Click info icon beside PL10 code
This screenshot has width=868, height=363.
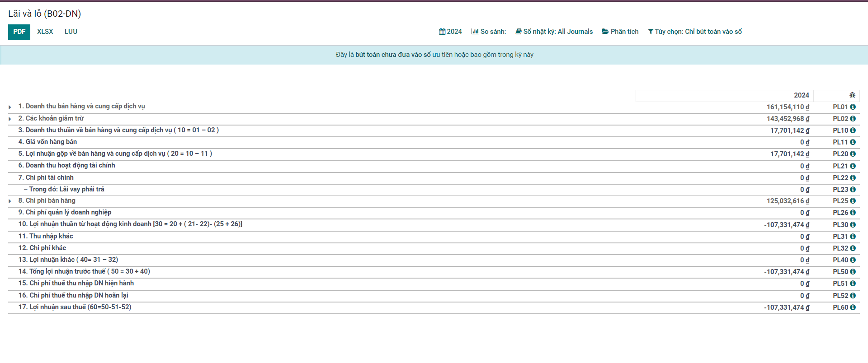(x=853, y=130)
